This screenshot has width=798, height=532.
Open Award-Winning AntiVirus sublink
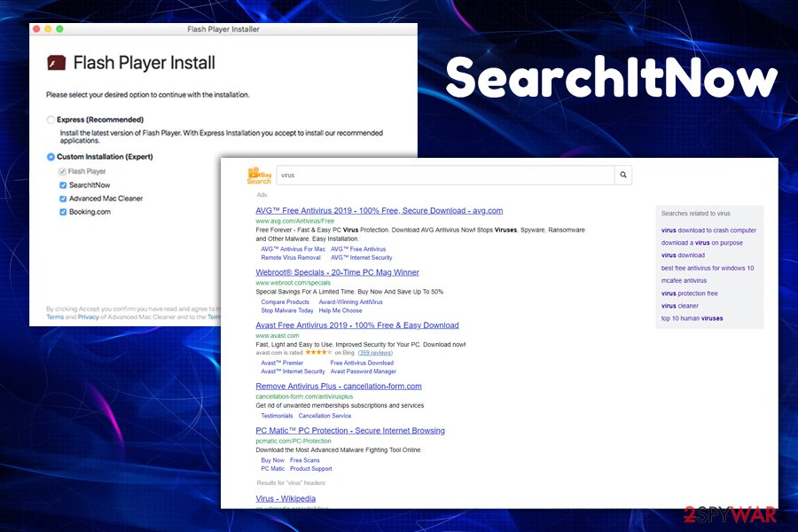350,301
